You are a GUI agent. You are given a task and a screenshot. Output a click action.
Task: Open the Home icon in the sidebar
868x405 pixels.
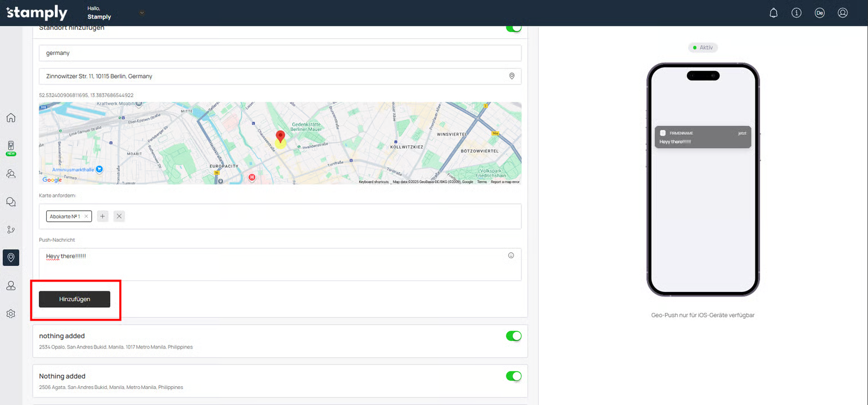[x=11, y=118]
